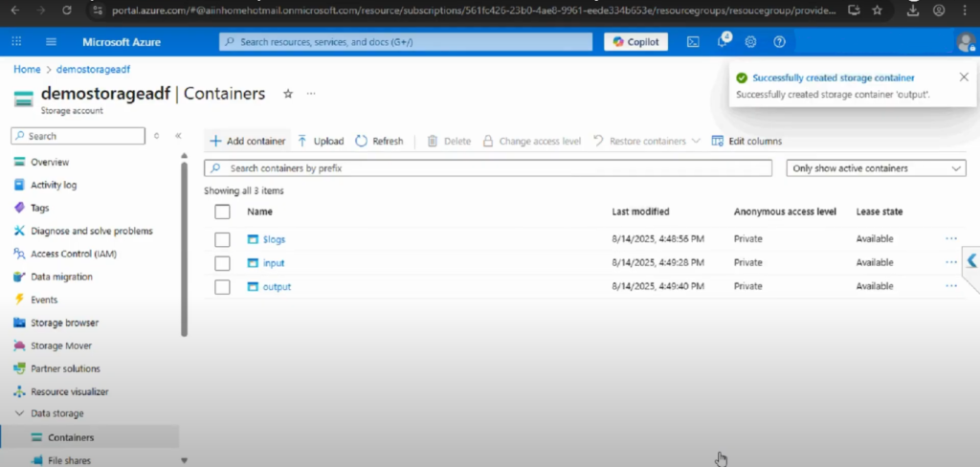This screenshot has height=467, width=980.
Task: Reload the browser page
Action: [x=67, y=11]
